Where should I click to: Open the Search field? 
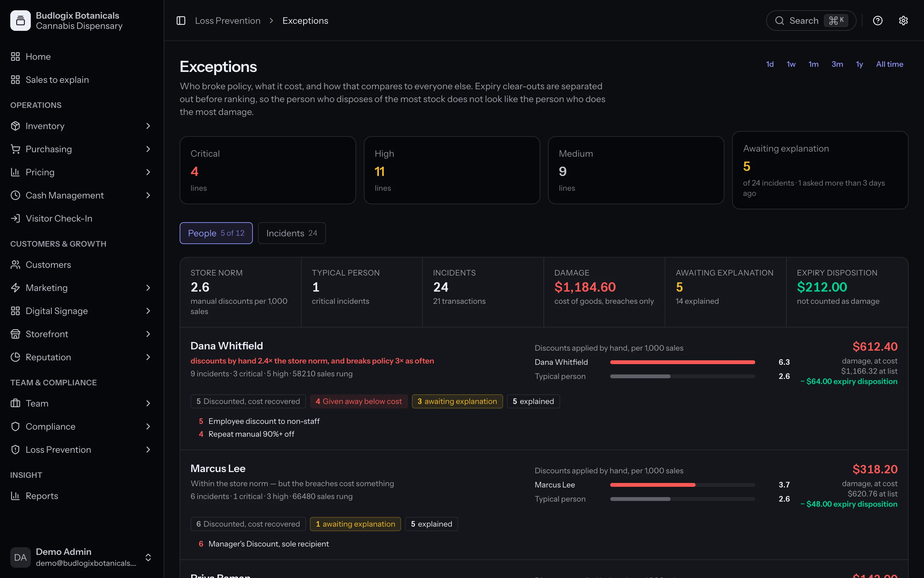[811, 21]
